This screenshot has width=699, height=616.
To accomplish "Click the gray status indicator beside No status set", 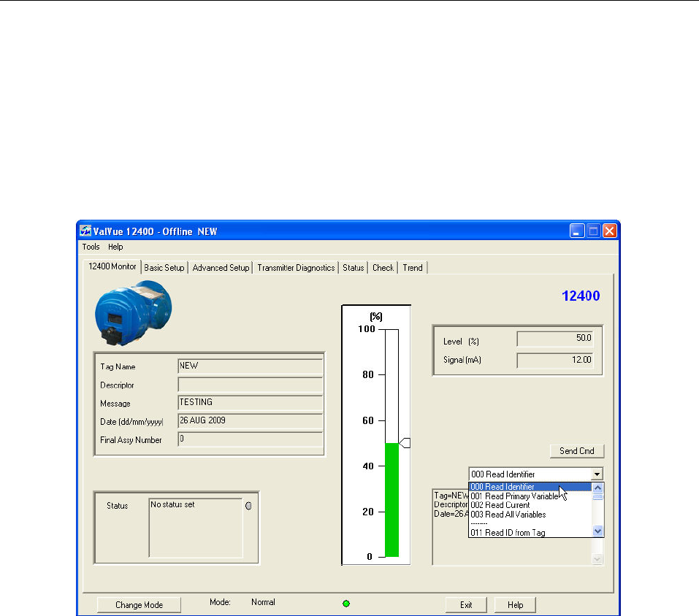I will [248, 506].
